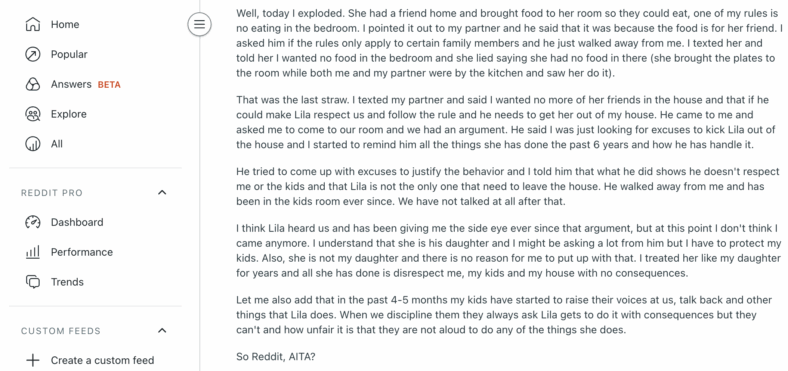Click the Trends chat icon

tap(33, 282)
